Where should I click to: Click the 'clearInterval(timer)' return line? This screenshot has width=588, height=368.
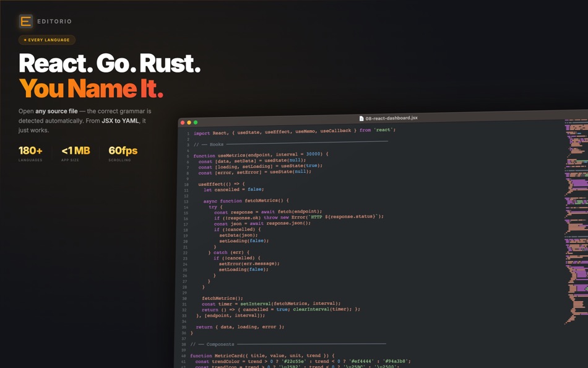[x=281, y=309]
